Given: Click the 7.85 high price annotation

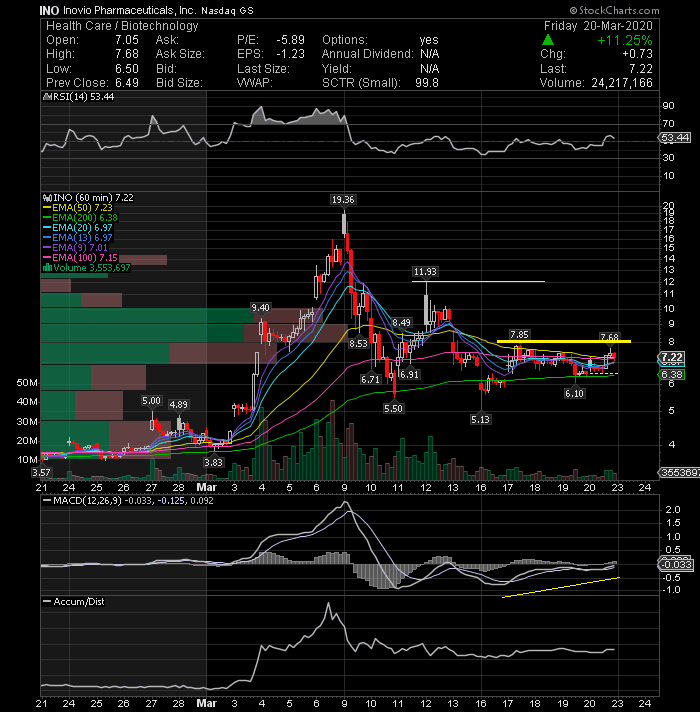Looking at the screenshot, I should click(x=519, y=335).
